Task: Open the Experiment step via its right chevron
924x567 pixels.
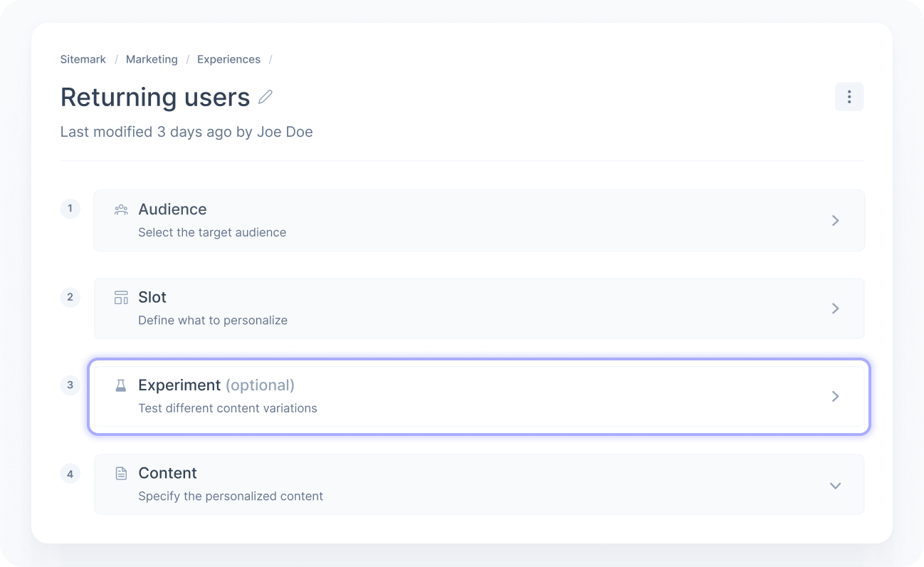Action: 835,397
